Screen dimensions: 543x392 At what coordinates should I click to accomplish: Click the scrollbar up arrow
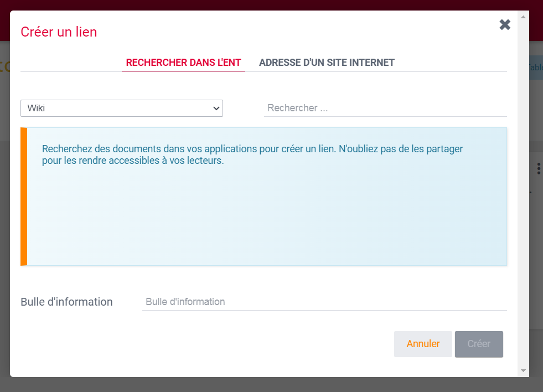(523, 17)
